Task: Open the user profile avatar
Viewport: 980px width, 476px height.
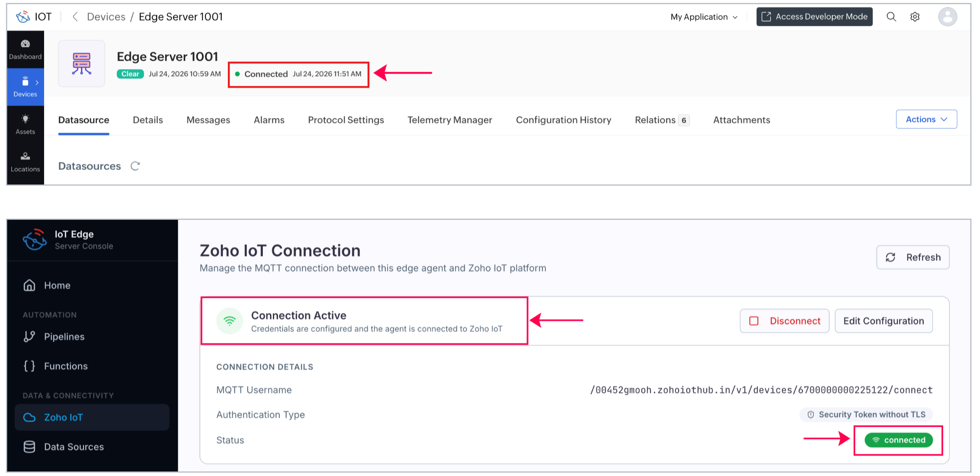Action: click(x=948, y=17)
